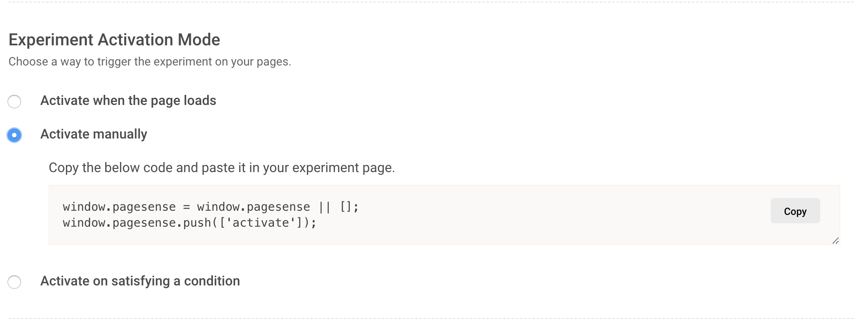The height and width of the screenshot is (319, 868).
Task: Click the "Choose a way to trigger" description
Action: (x=150, y=62)
